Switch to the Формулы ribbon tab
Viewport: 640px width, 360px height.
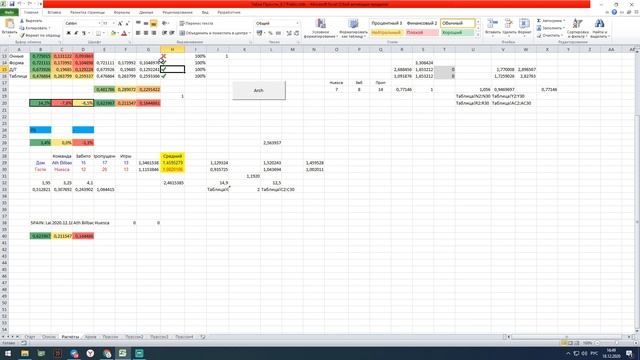[x=122, y=13]
